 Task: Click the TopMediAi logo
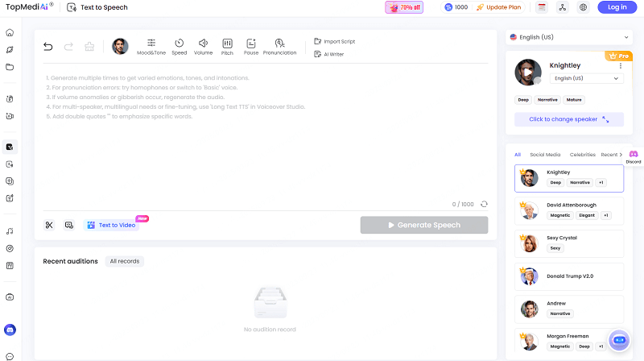click(29, 6)
